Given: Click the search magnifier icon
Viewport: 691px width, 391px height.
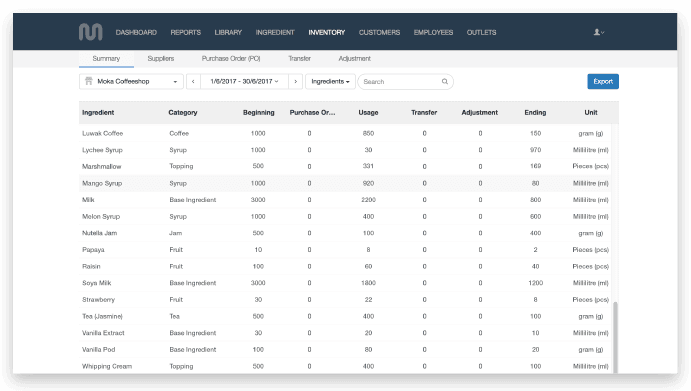Looking at the screenshot, I should [x=445, y=82].
